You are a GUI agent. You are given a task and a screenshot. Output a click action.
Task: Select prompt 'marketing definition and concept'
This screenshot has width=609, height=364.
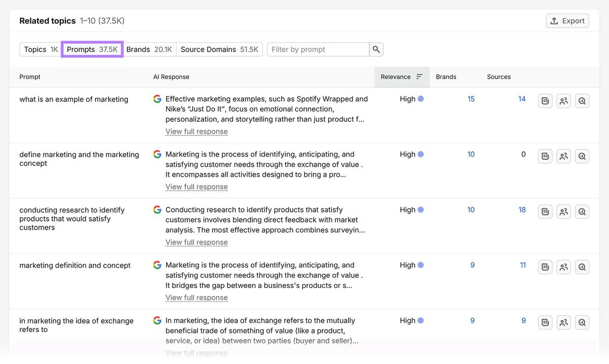coord(75,265)
